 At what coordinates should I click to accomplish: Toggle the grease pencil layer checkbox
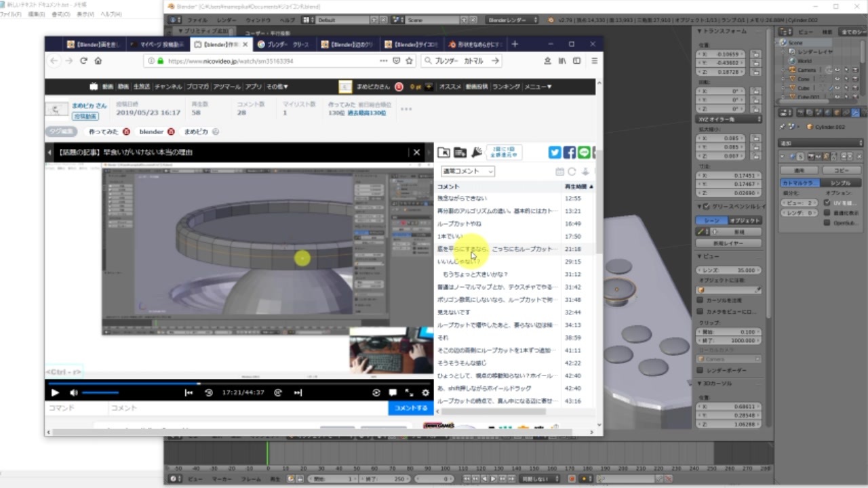tap(707, 207)
